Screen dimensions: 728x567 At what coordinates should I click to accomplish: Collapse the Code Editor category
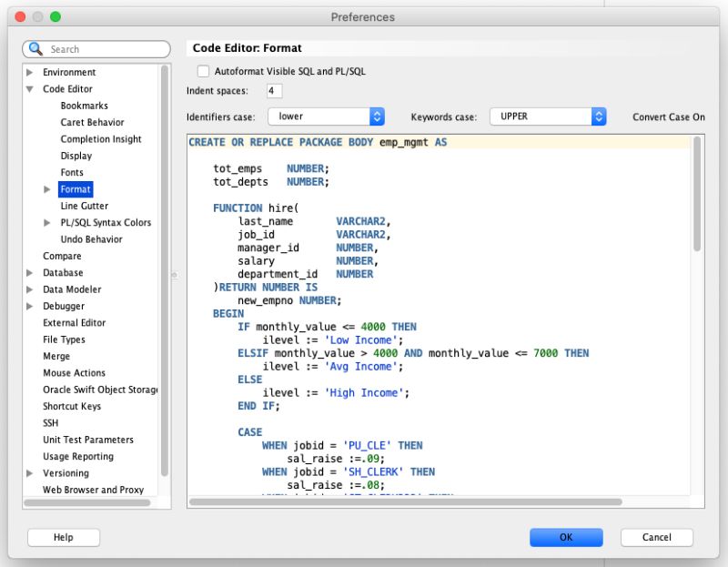click(28, 88)
